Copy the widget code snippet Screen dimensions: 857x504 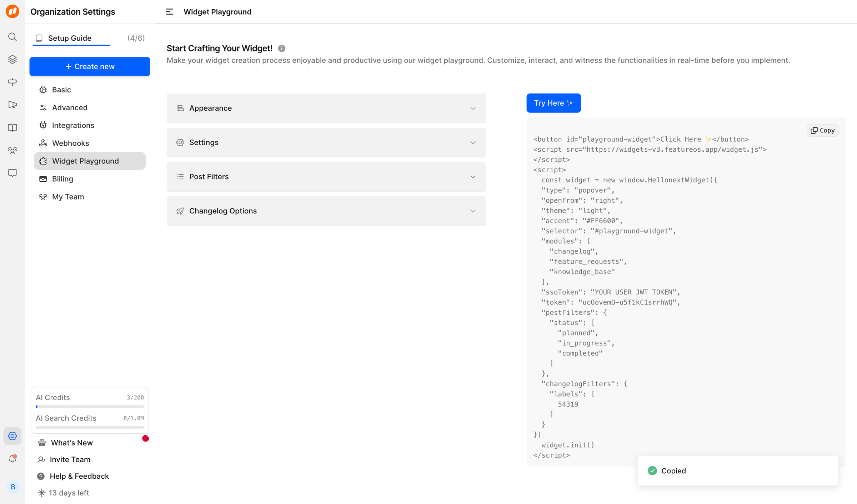pyautogui.click(x=823, y=130)
